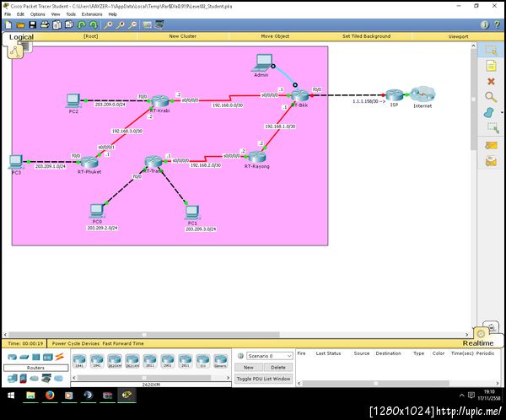The image size is (506, 420).
Task: Switch to the Realtime mode tab
Action: click(478, 343)
